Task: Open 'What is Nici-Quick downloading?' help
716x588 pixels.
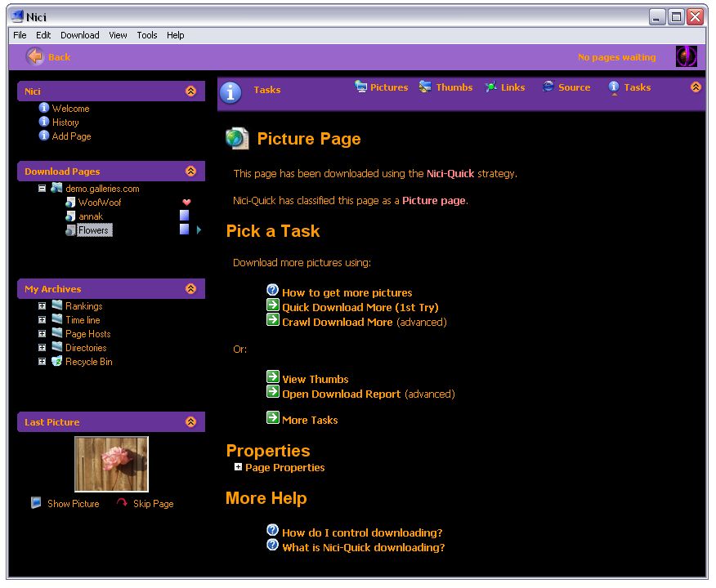Action: click(x=364, y=547)
